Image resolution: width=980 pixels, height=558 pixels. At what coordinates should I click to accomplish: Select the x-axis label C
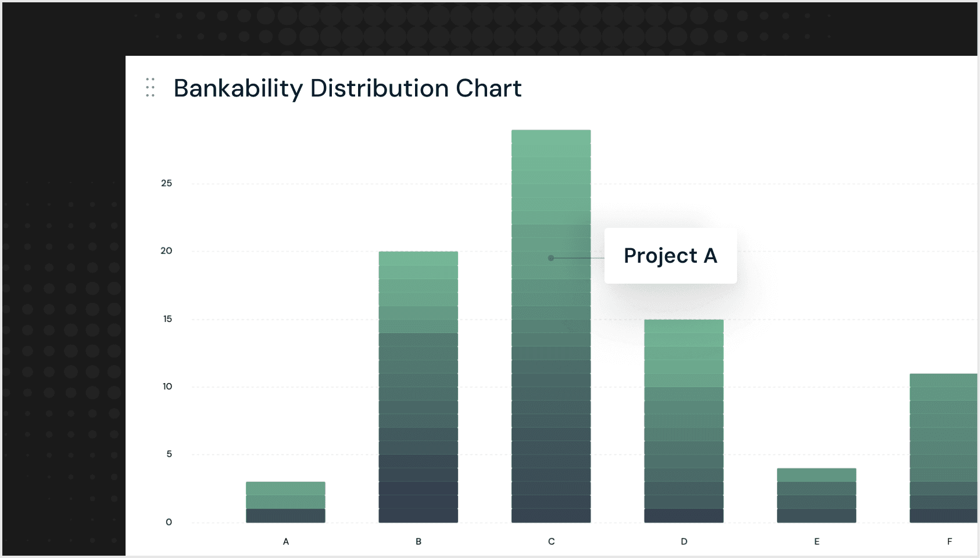tap(551, 541)
